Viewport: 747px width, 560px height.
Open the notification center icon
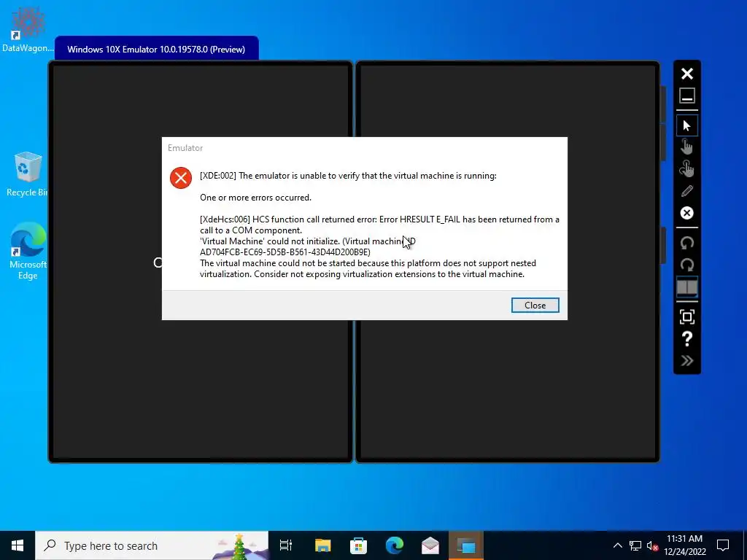click(723, 545)
